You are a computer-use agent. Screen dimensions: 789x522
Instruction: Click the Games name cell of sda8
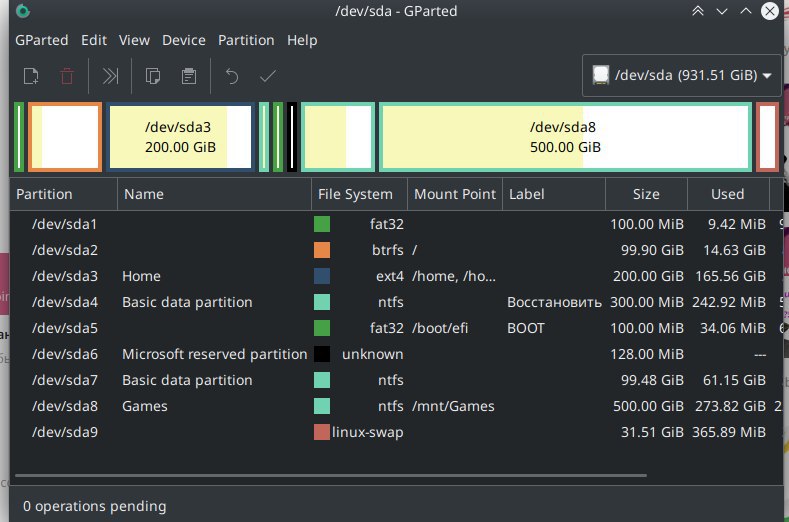tap(145, 406)
